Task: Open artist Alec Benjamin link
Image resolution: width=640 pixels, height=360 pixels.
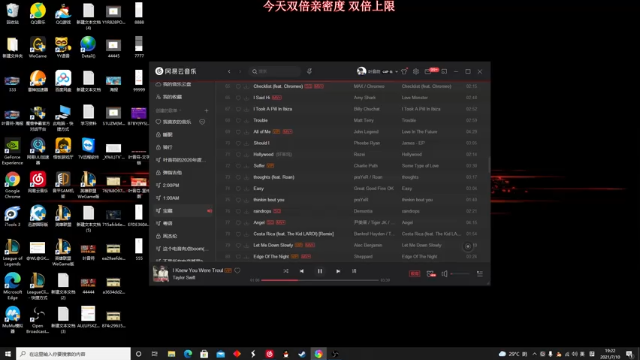Action: click(x=368, y=245)
